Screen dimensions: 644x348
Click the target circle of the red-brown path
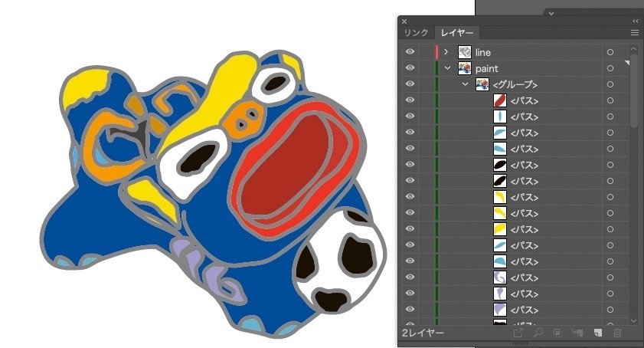(610, 100)
